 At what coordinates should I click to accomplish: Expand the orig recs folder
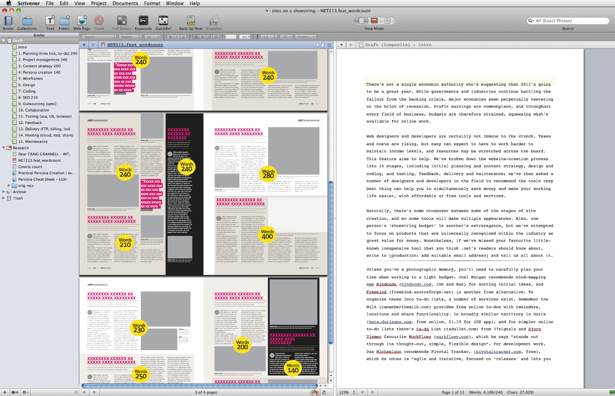[9, 185]
